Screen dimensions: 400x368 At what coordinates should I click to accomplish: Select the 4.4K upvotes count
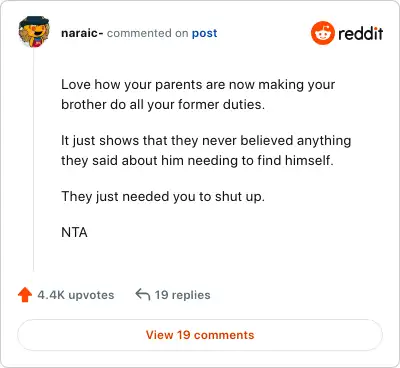pos(76,295)
